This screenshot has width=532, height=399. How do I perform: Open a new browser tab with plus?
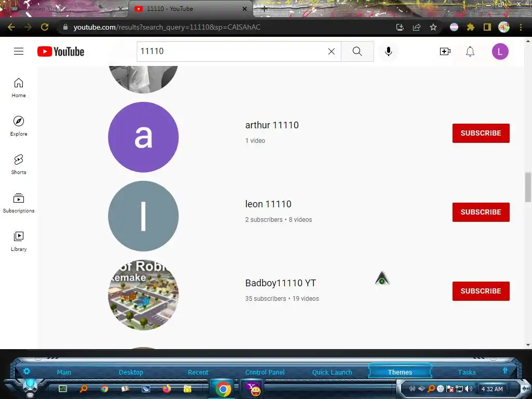click(264, 9)
